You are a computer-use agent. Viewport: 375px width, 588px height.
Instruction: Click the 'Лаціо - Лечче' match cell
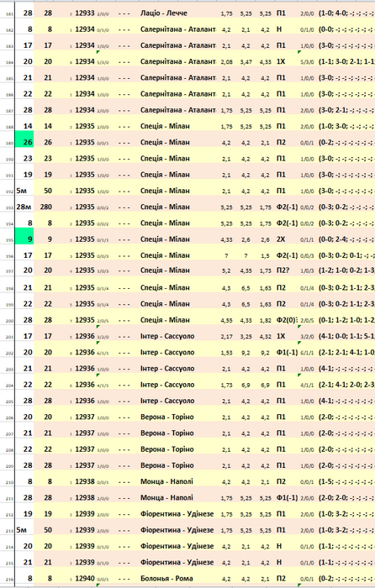pos(164,13)
